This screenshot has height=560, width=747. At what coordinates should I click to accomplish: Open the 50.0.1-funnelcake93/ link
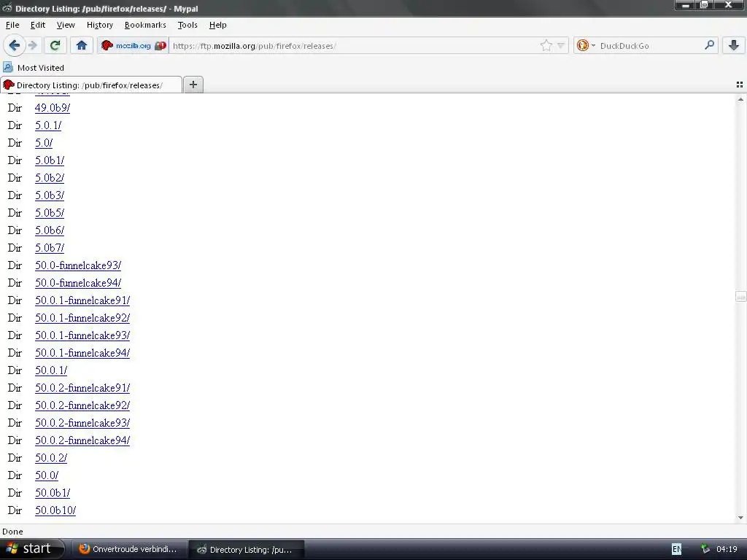coord(82,335)
